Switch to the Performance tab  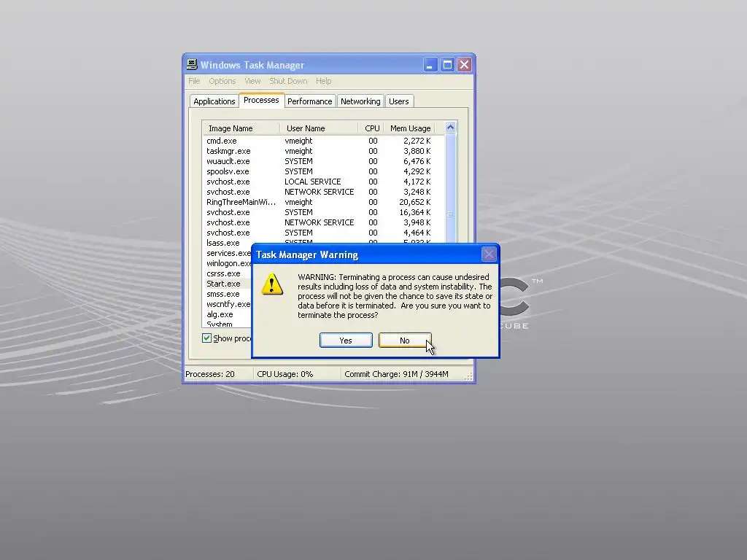pos(309,101)
